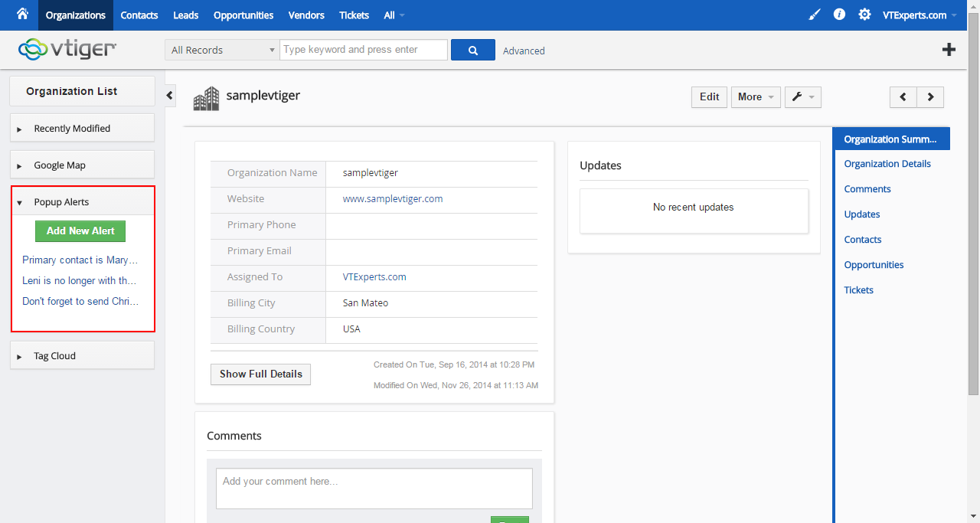Image resolution: width=980 pixels, height=523 pixels.
Task: Click Add New Alert button
Action: (x=80, y=231)
